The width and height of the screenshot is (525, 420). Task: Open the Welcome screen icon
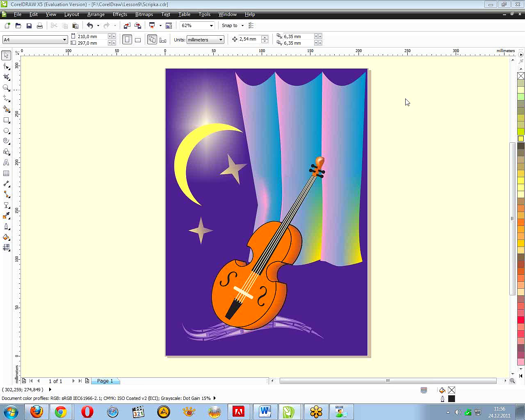tap(169, 25)
